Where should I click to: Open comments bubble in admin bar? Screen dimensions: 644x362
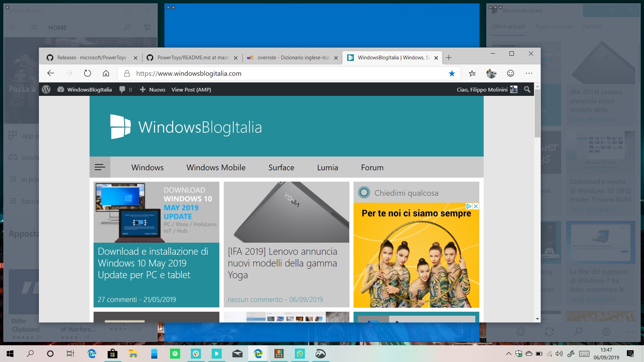(126, 89)
